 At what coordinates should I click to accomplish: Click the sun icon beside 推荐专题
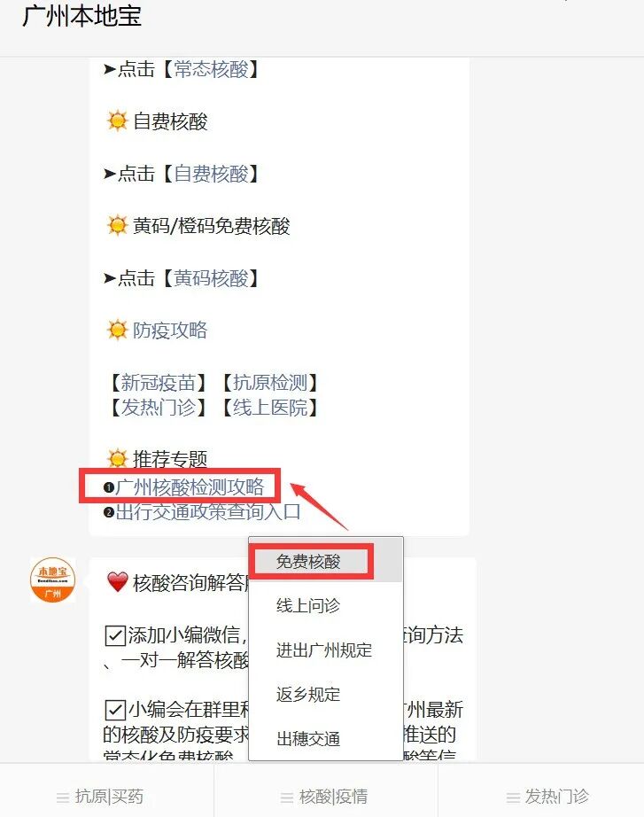[x=117, y=458]
